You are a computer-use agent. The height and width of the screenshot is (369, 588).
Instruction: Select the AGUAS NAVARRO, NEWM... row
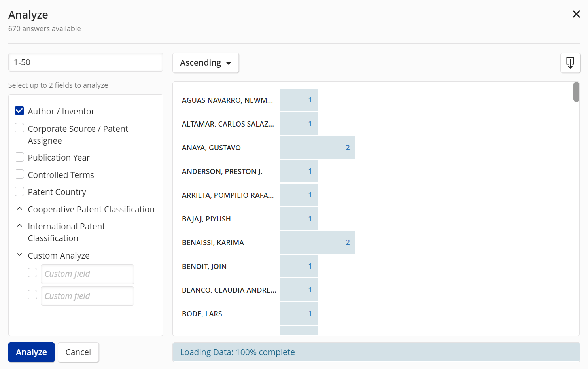pyautogui.click(x=227, y=100)
